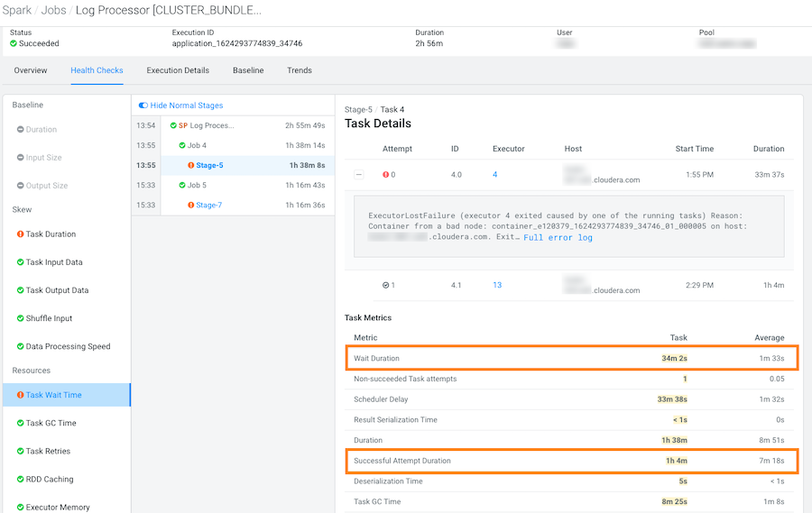Click orange alert icon beside Stage-5
This screenshot has height=513, width=812.
click(x=190, y=165)
